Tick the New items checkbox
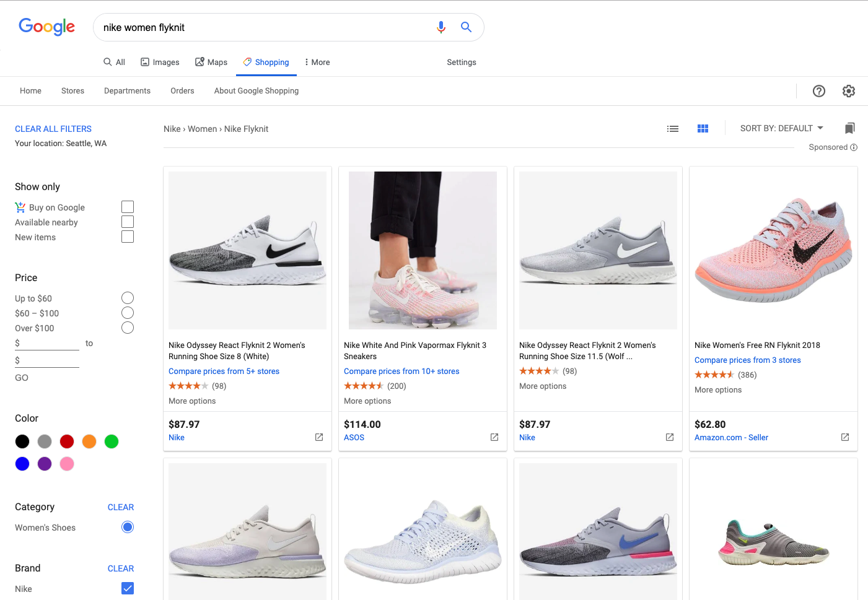 click(x=128, y=237)
